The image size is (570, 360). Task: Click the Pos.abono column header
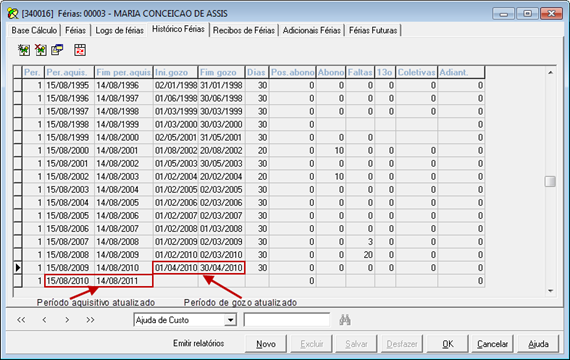[x=293, y=72]
